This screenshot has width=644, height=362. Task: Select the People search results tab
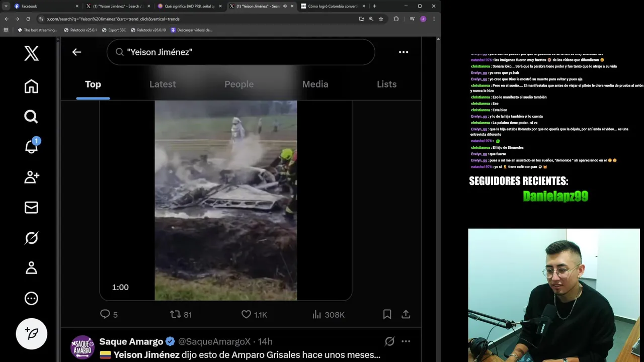(239, 84)
